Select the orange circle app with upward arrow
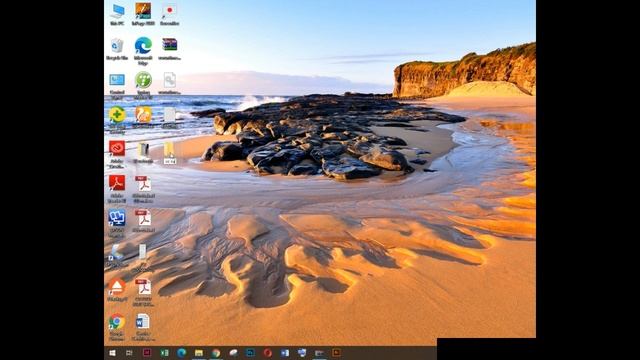Viewport: 640px width, 360px height. (x=117, y=290)
